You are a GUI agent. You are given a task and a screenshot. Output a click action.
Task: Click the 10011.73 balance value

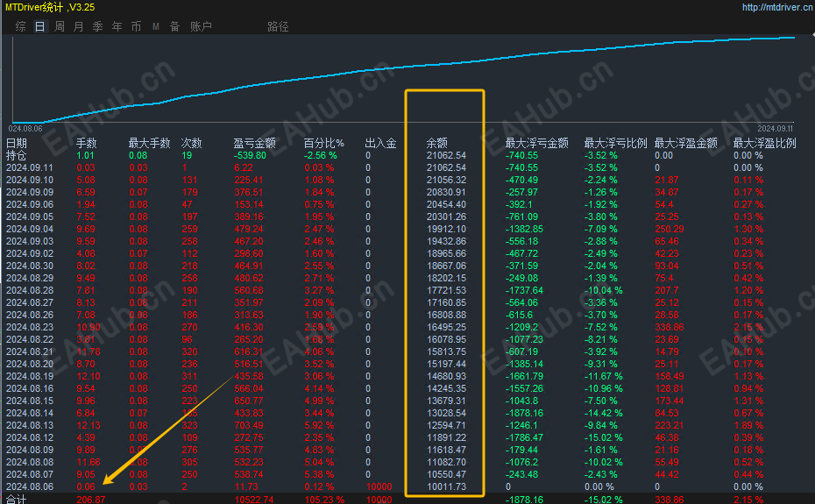[x=446, y=486]
